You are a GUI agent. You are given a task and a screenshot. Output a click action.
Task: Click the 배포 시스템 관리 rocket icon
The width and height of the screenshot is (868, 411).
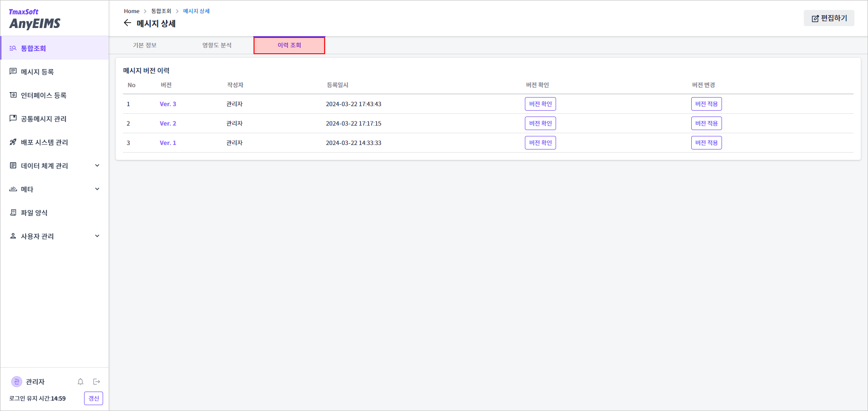[13, 142]
